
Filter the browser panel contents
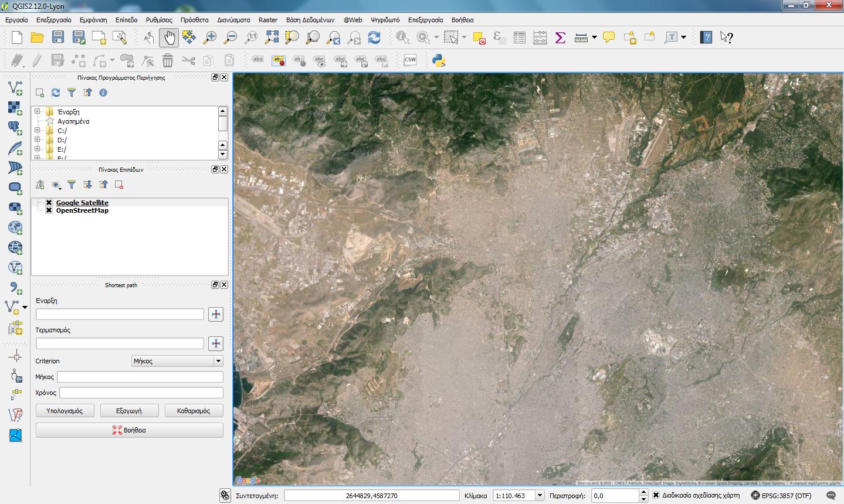pyautogui.click(x=72, y=93)
